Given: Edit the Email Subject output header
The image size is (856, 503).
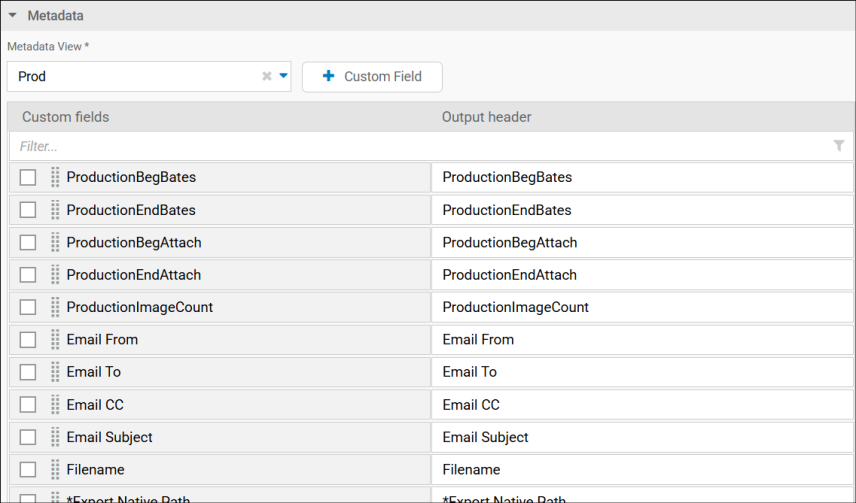Looking at the screenshot, I should [x=642, y=437].
